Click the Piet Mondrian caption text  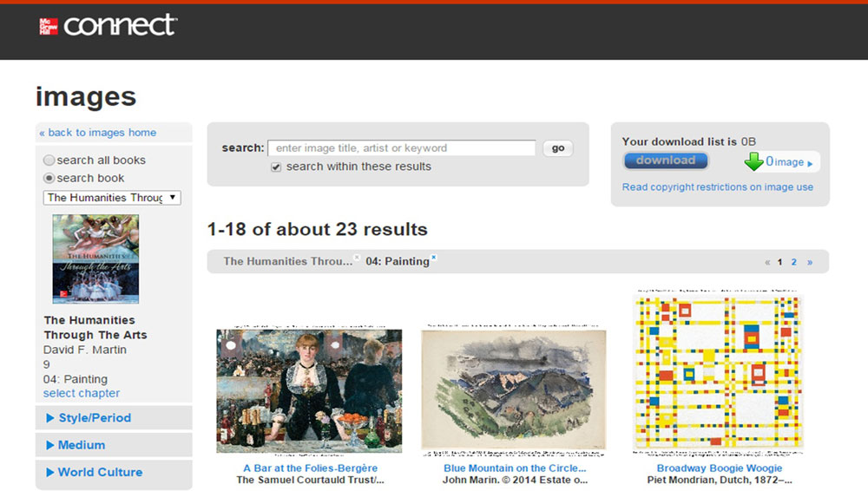[x=720, y=480]
